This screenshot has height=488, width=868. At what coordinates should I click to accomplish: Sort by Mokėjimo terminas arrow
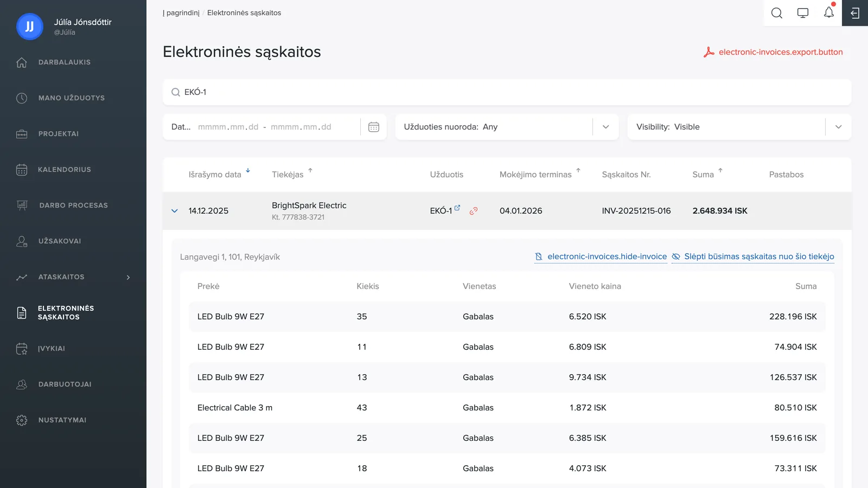(x=578, y=171)
